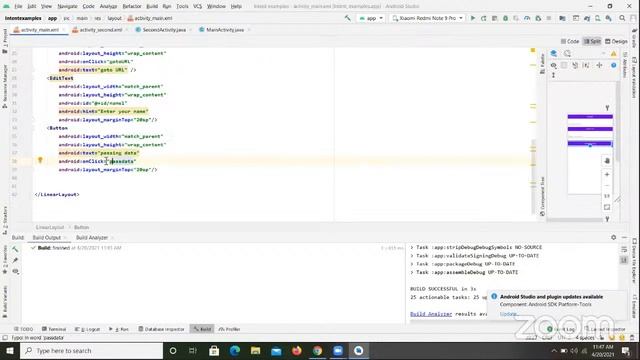The image size is (640, 360).
Task: Open Firefox from the taskbar
Action: [x=297, y=351]
